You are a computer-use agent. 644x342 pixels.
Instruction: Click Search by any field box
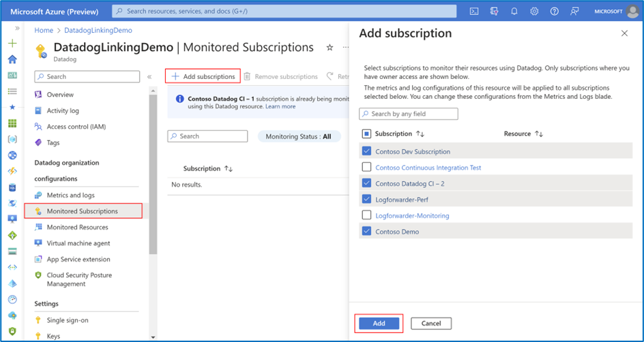[x=408, y=114]
